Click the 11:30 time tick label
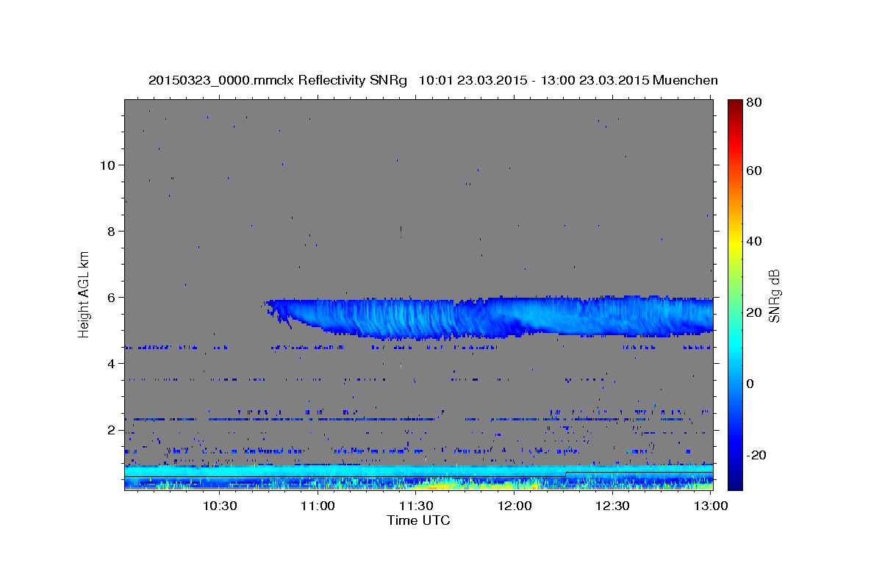 pyautogui.click(x=416, y=506)
